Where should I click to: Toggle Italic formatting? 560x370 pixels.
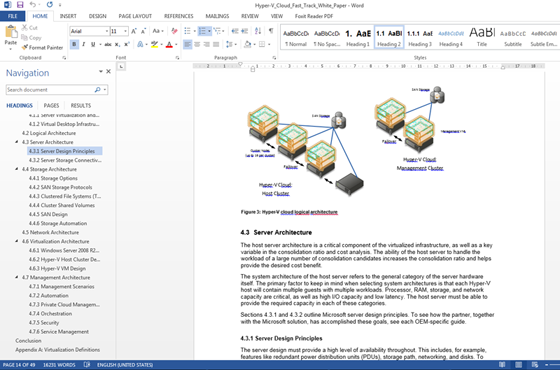point(84,44)
